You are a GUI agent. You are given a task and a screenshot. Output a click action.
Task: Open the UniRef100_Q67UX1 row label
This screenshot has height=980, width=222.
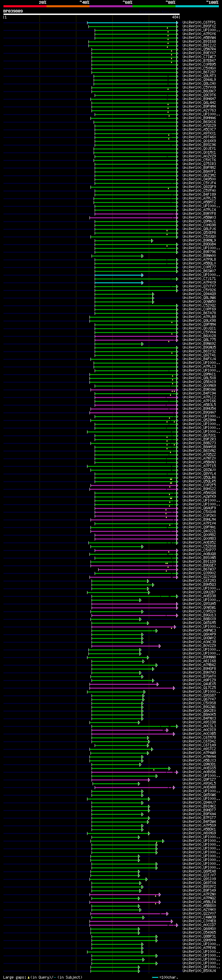click(199, 435)
